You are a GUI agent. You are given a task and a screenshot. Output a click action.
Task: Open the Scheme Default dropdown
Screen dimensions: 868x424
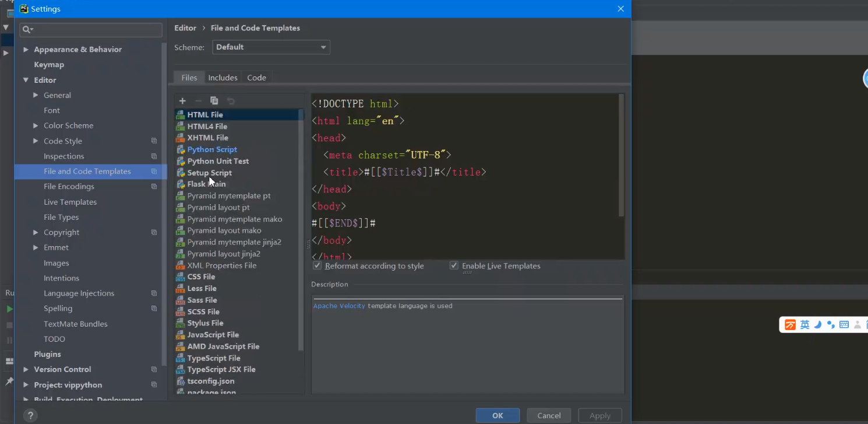271,47
